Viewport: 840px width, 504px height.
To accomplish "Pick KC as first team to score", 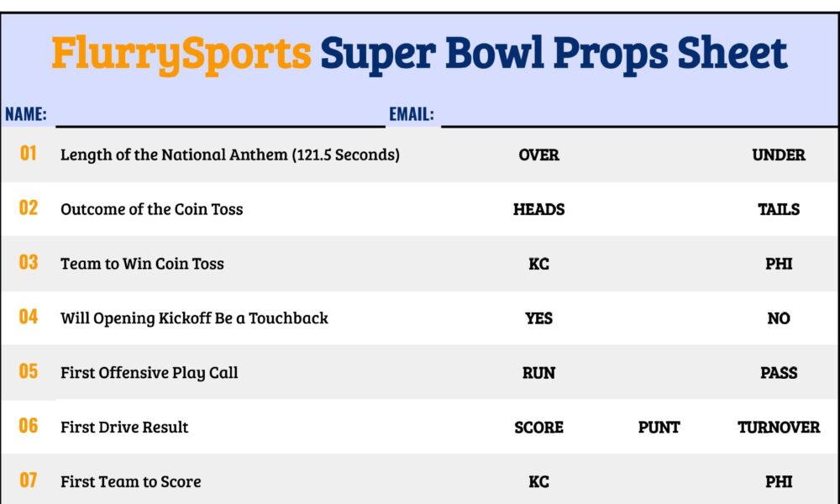I will click(x=538, y=482).
